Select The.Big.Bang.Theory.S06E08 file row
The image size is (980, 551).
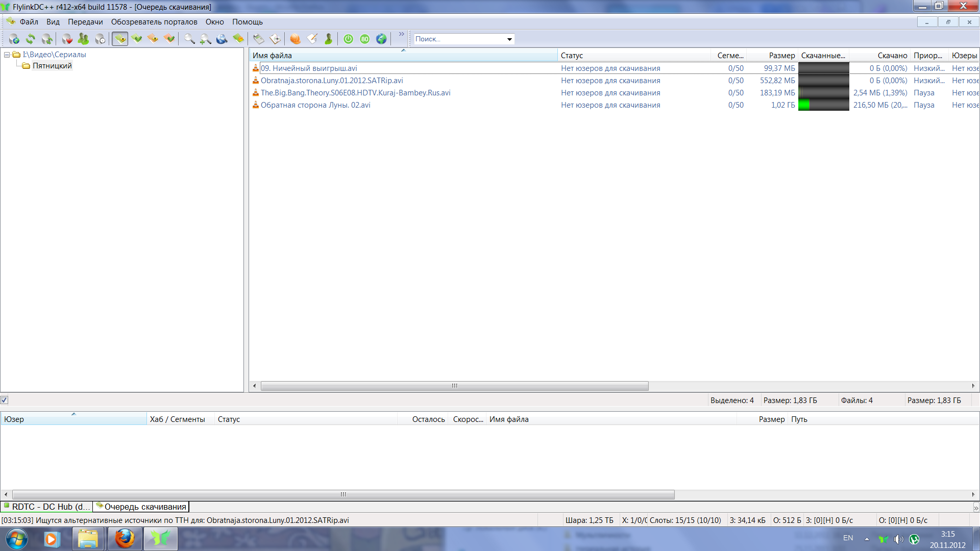pyautogui.click(x=355, y=93)
